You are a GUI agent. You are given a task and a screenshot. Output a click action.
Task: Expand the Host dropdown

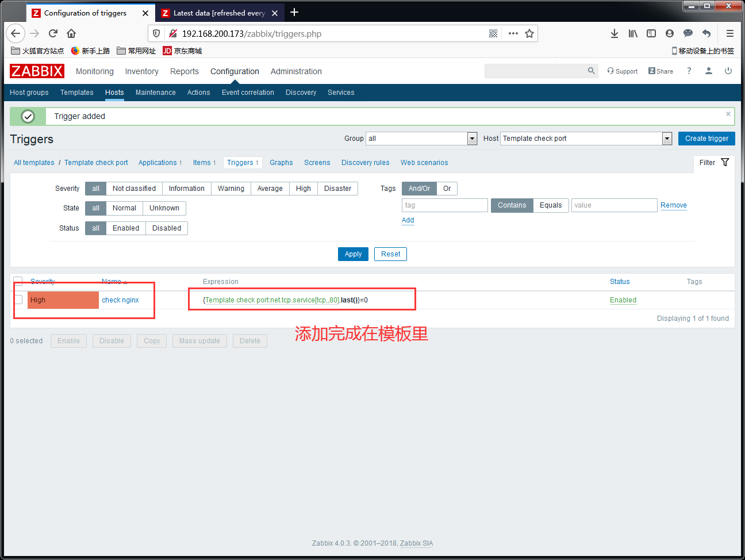[667, 139]
